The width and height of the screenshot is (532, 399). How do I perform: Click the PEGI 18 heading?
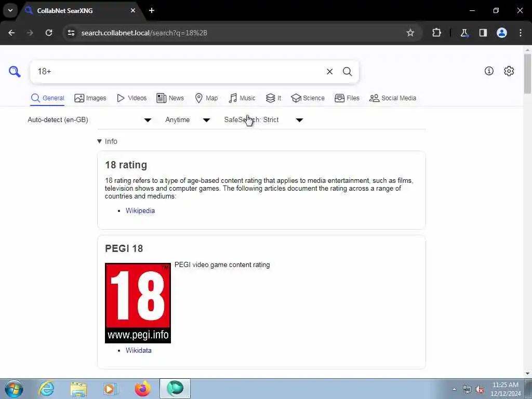click(124, 248)
